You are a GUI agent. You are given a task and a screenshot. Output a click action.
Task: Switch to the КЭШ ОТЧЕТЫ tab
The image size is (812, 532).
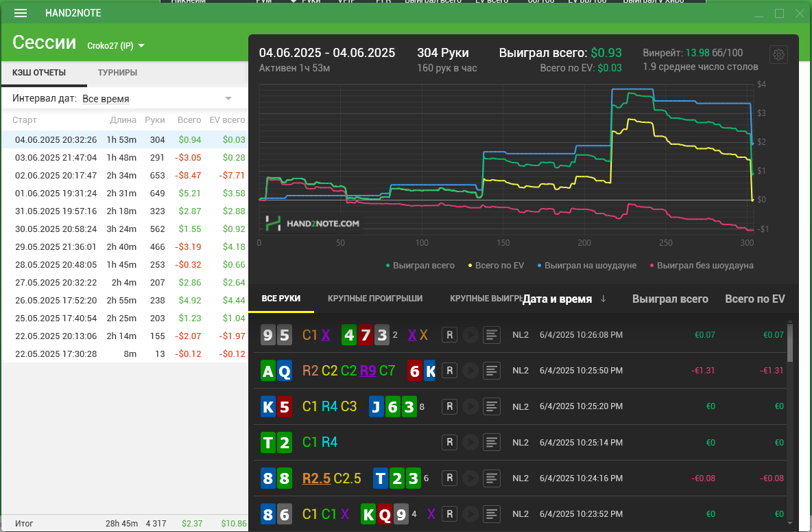tap(39, 73)
